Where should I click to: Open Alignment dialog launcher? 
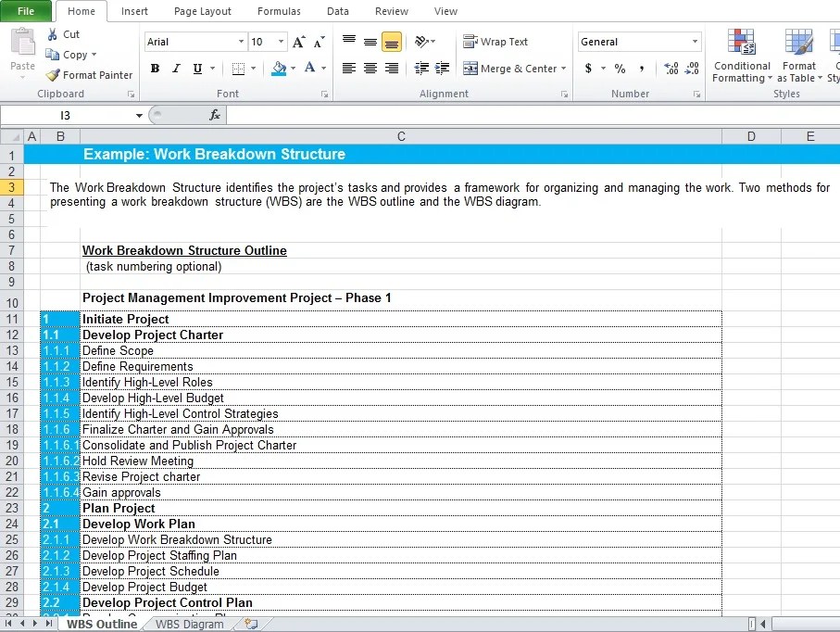point(564,94)
